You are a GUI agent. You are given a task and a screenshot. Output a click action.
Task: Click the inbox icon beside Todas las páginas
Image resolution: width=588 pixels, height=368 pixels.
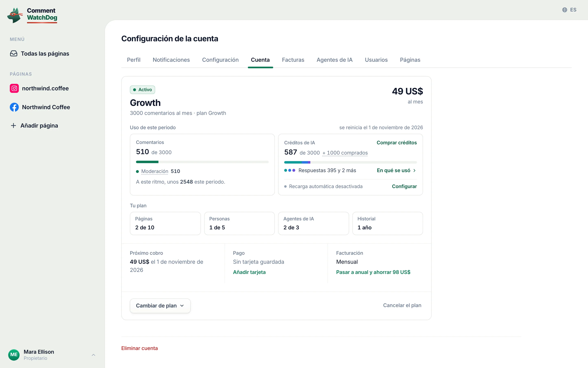pos(14,54)
